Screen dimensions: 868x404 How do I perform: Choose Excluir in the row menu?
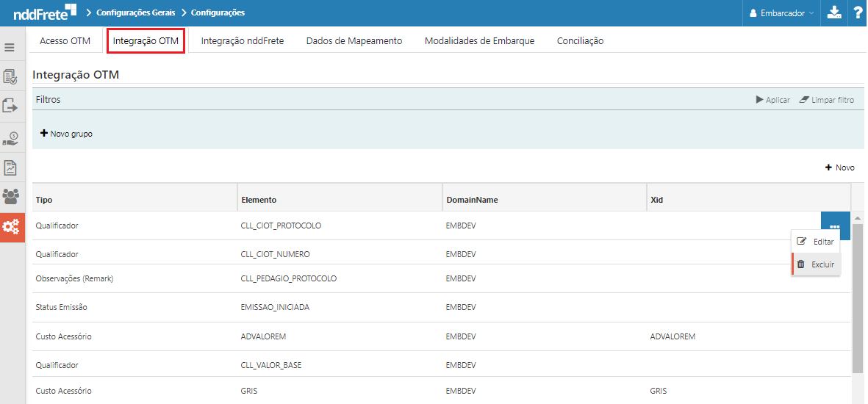click(x=817, y=264)
